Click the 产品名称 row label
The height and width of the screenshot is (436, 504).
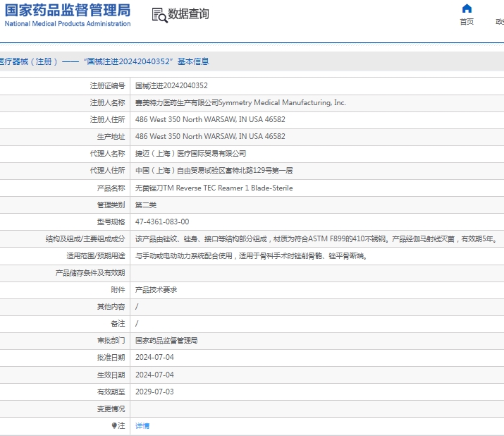pyautogui.click(x=111, y=188)
